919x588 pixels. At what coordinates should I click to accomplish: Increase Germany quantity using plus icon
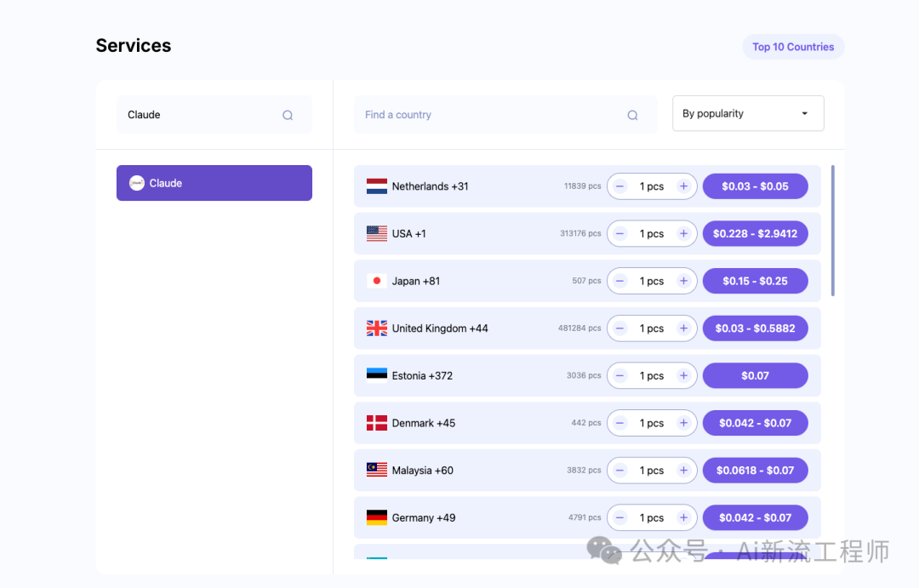tap(683, 517)
